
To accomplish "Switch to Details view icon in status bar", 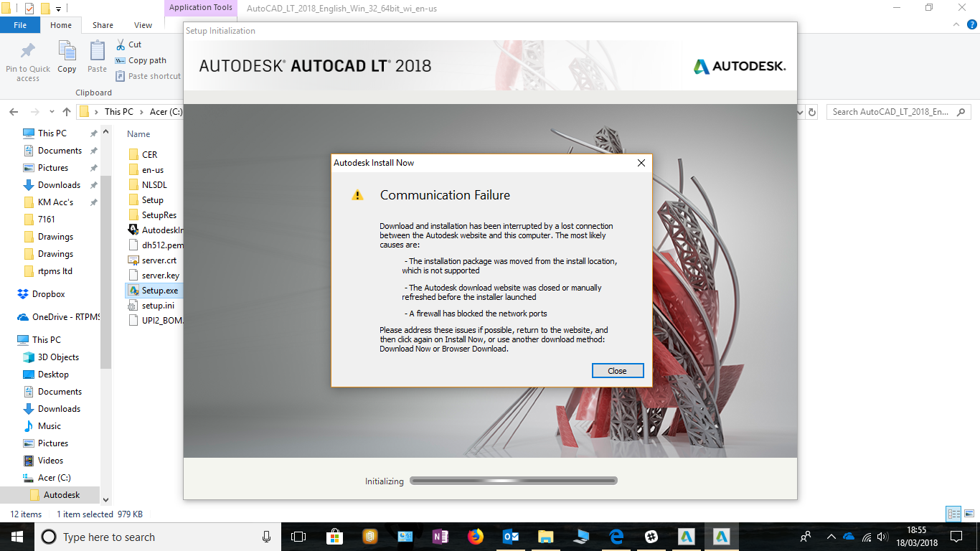I will pyautogui.click(x=953, y=514).
